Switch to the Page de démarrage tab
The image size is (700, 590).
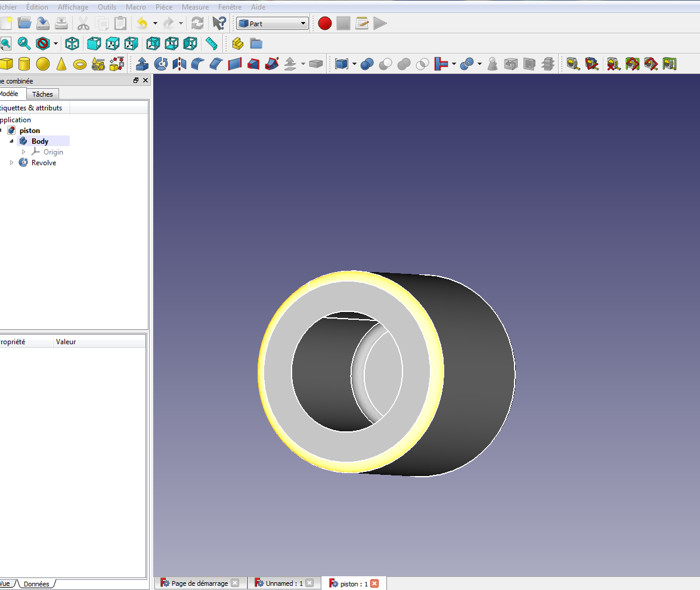[x=199, y=583]
